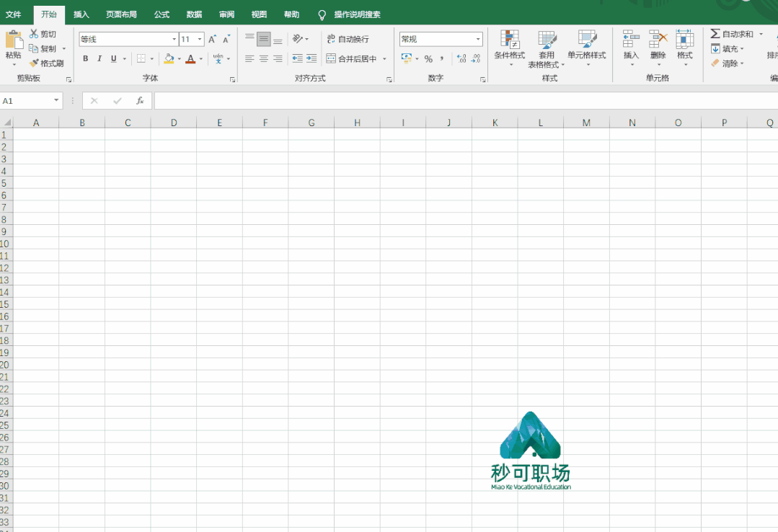The width and height of the screenshot is (778, 532).
Task: Click the comma style icon
Action: click(441, 58)
